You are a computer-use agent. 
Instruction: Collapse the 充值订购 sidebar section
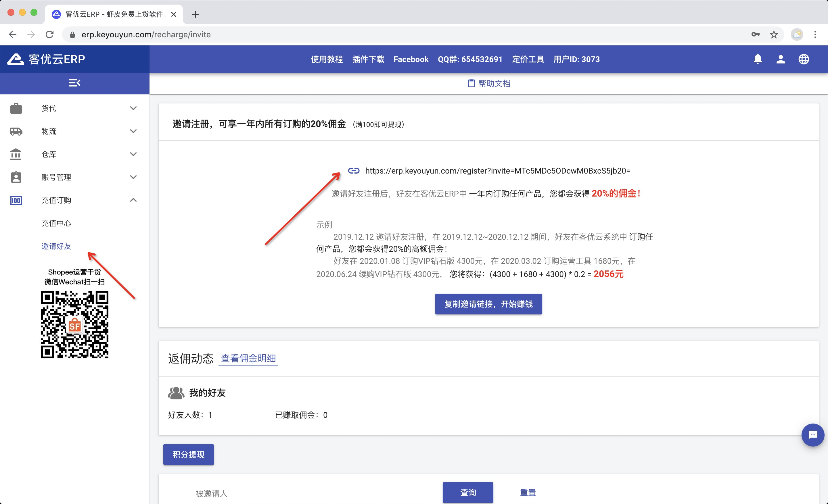133,200
